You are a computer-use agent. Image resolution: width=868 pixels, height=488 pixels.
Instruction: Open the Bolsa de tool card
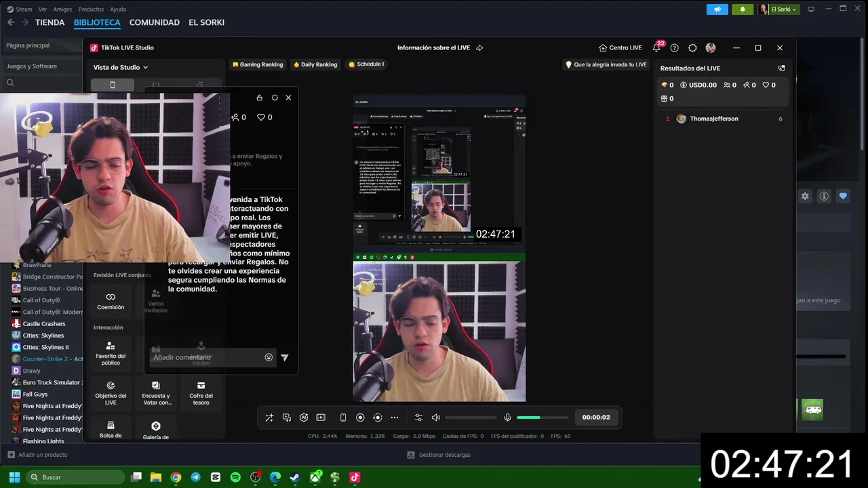[111, 430]
